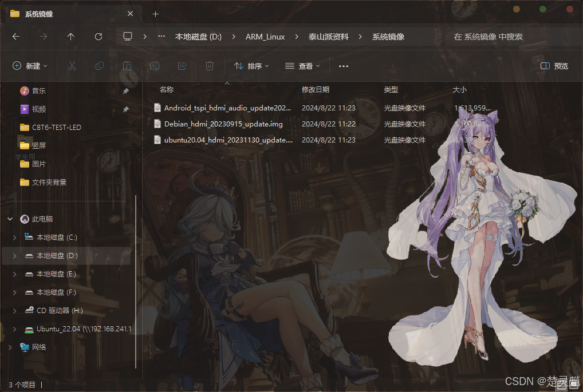Open the C8T6-TEST-LED folder
The width and height of the screenshot is (583, 392).
[50, 128]
